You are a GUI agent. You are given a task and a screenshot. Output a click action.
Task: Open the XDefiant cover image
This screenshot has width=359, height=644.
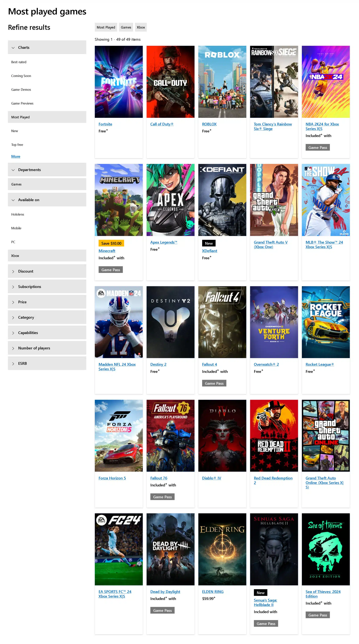point(222,200)
